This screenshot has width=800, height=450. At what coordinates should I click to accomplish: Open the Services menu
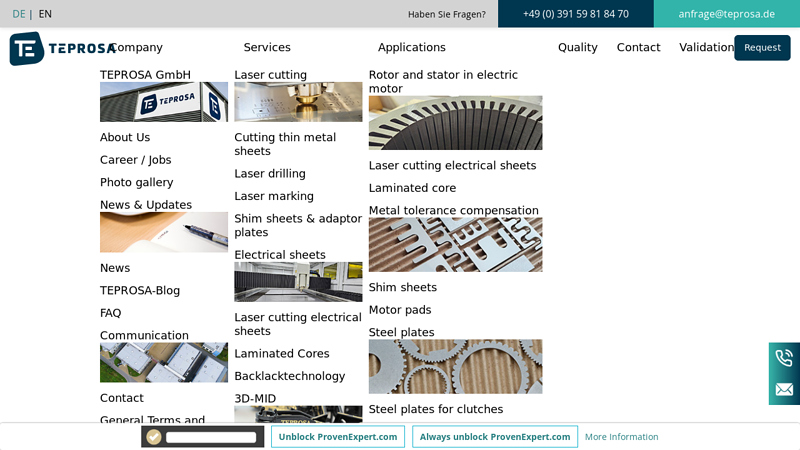point(267,47)
